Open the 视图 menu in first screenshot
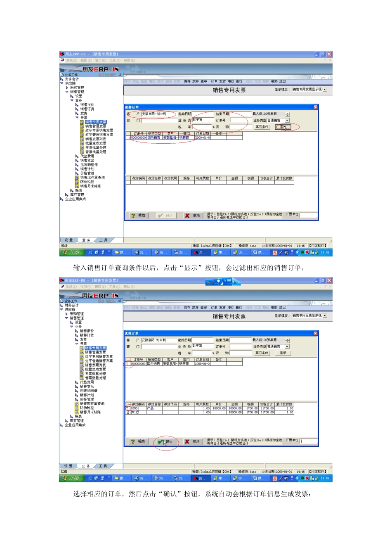 coord(85,60)
